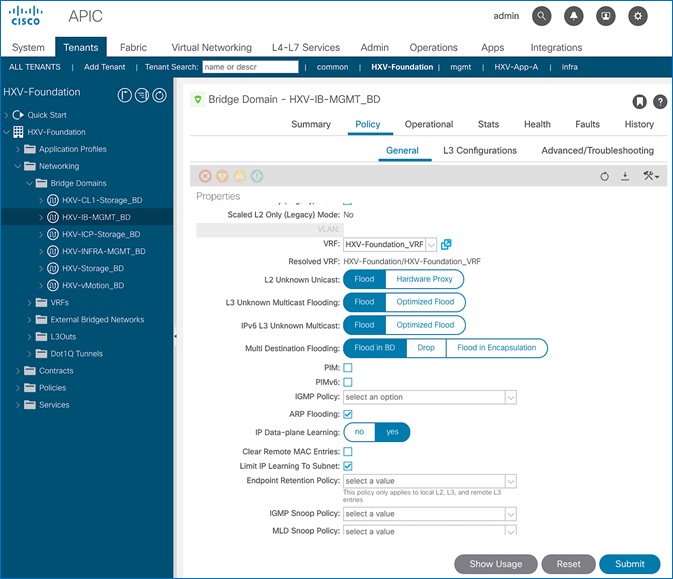Image resolution: width=673 pixels, height=579 pixels.
Task: Open the Endpoint Retention Policy dropdown
Action: [x=511, y=481]
